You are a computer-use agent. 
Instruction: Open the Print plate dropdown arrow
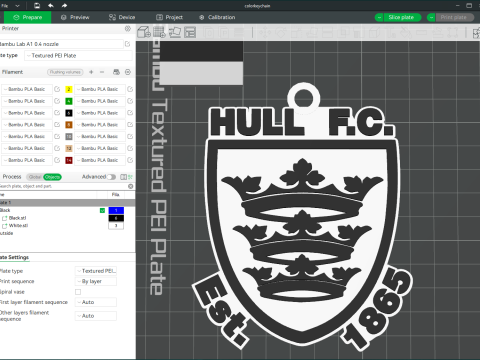tap(431, 17)
